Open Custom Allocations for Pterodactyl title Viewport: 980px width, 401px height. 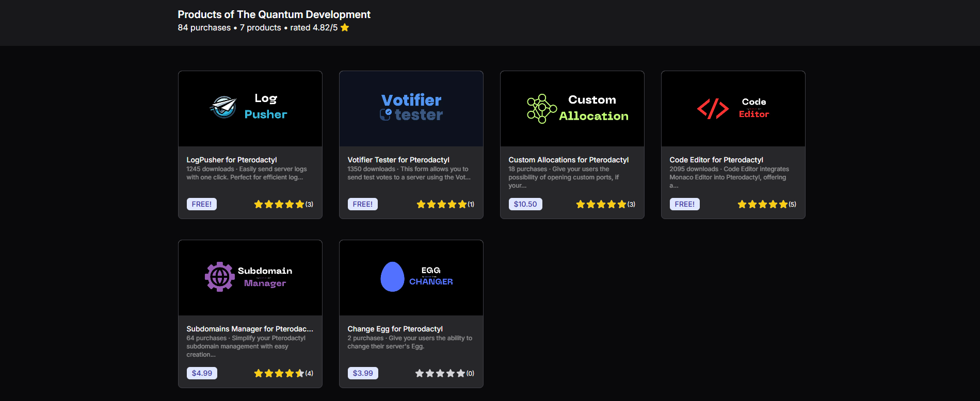click(x=569, y=160)
